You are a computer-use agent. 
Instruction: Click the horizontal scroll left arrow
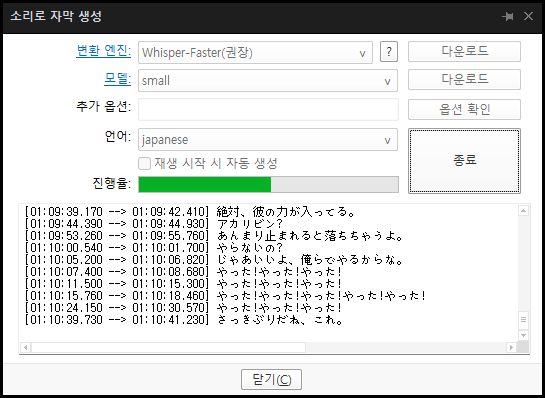(26, 347)
